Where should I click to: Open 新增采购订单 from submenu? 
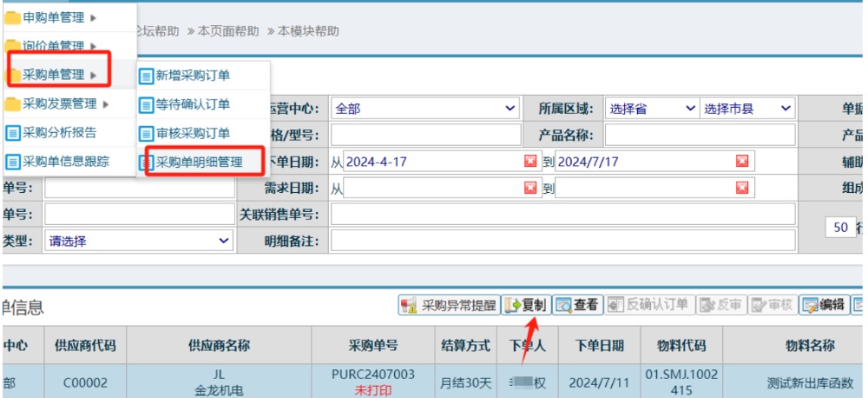point(193,76)
